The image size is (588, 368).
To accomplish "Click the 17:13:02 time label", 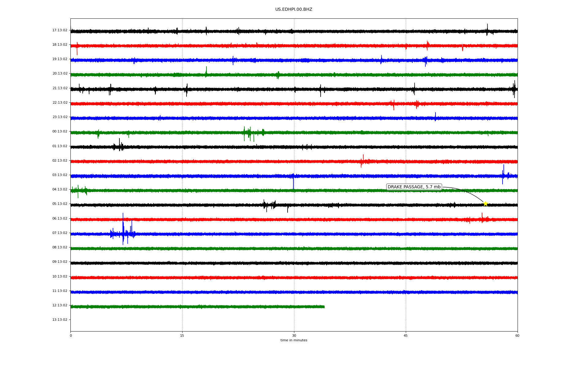I will pyautogui.click(x=60, y=30).
